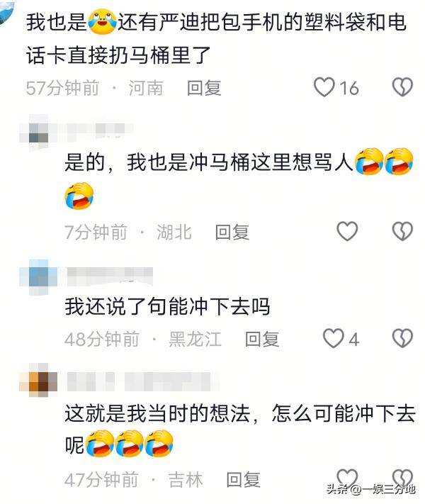425x504 pixels.
Task: Reply to the 吉林 comment via 回复
Action: tap(243, 480)
